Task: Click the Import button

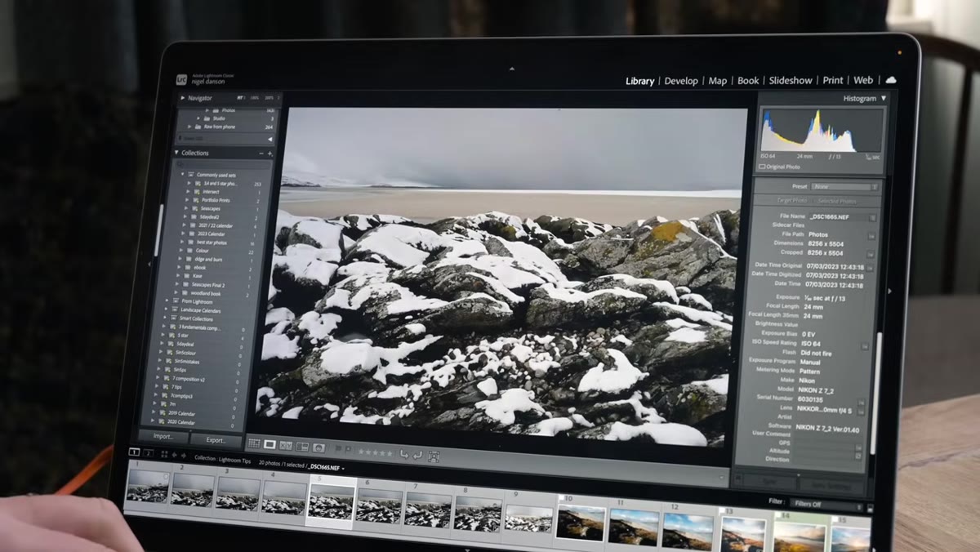Action: point(163,437)
